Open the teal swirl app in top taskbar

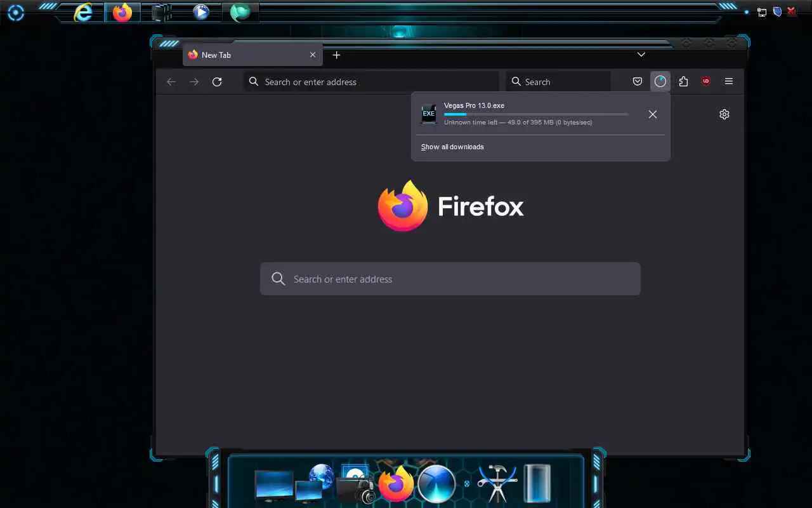pos(240,12)
